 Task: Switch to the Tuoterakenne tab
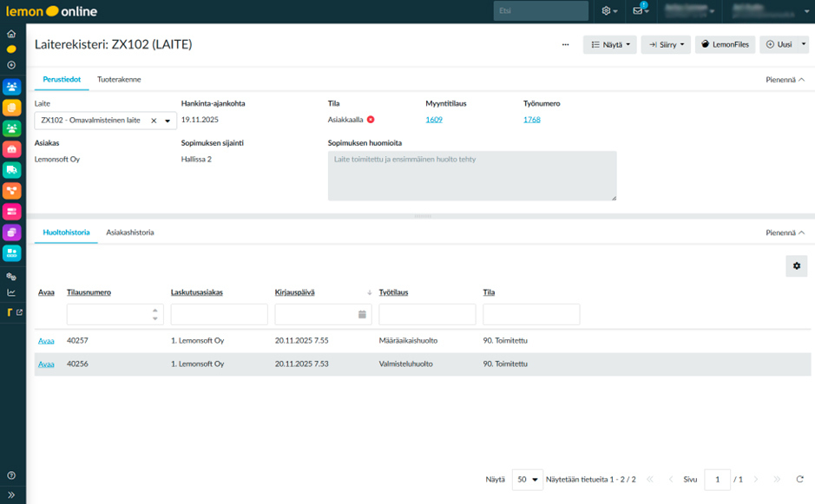119,80
